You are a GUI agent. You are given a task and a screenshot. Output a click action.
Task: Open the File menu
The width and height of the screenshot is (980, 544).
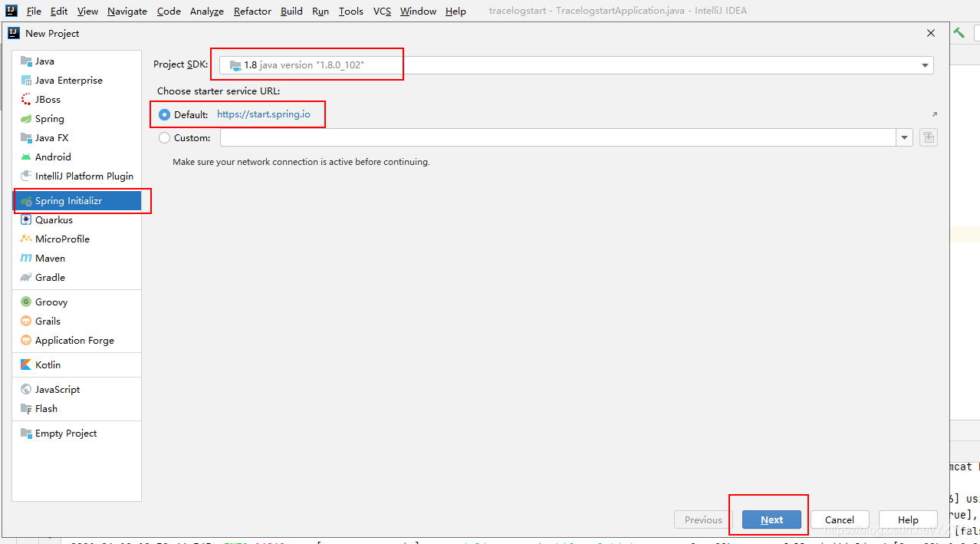[34, 12]
